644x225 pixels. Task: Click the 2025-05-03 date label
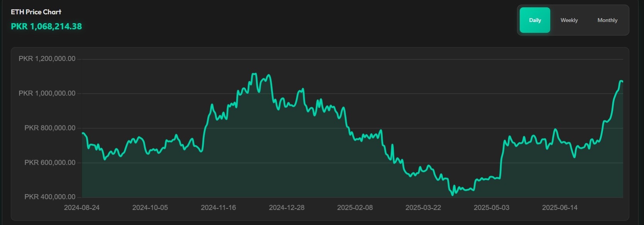492,208
